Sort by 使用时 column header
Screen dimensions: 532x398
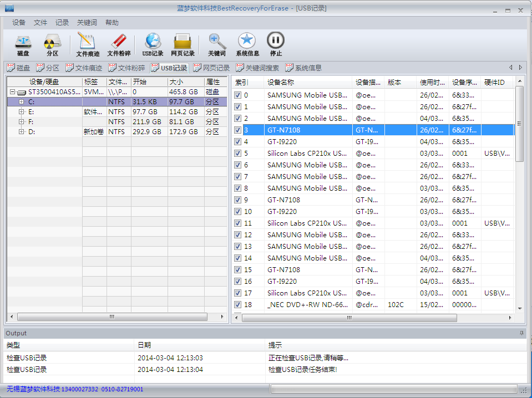point(432,83)
